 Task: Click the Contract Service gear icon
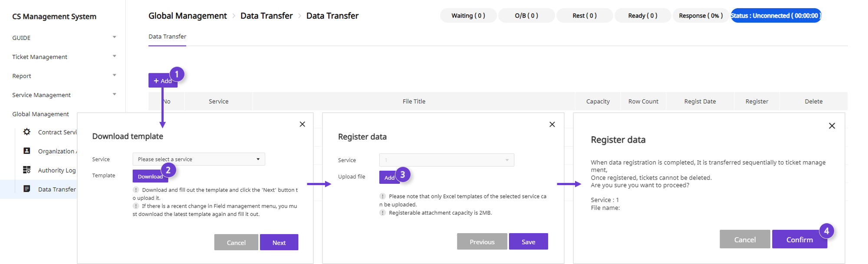(x=27, y=132)
